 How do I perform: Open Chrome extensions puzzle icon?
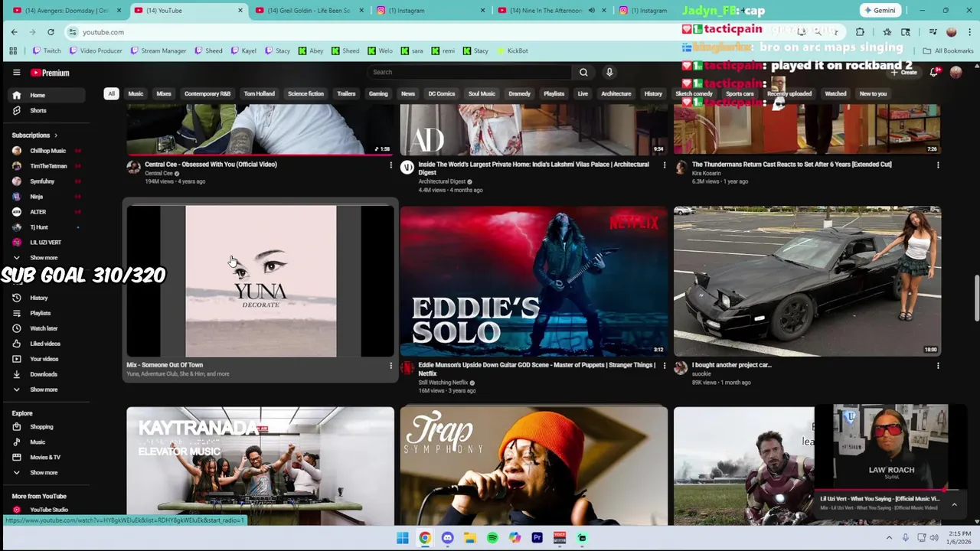pyautogui.click(x=860, y=32)
